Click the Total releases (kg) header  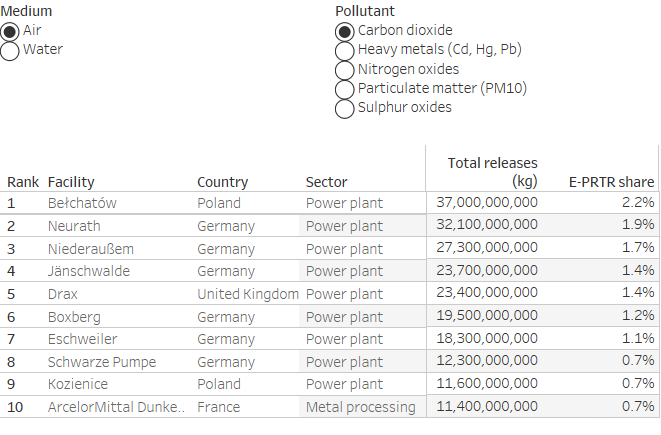click(492, 172)
